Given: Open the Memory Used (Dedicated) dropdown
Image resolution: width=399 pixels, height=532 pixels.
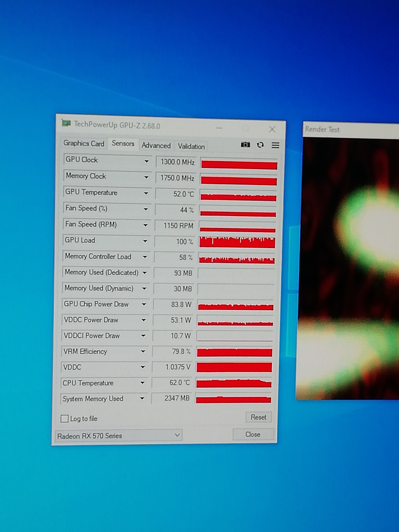Looking at the screenshot, I should 144,273.
